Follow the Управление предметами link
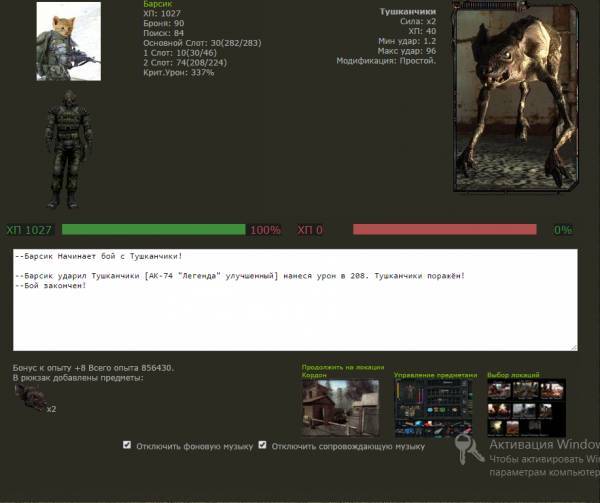This screenshot has width=600, height=503. point(435,375)
